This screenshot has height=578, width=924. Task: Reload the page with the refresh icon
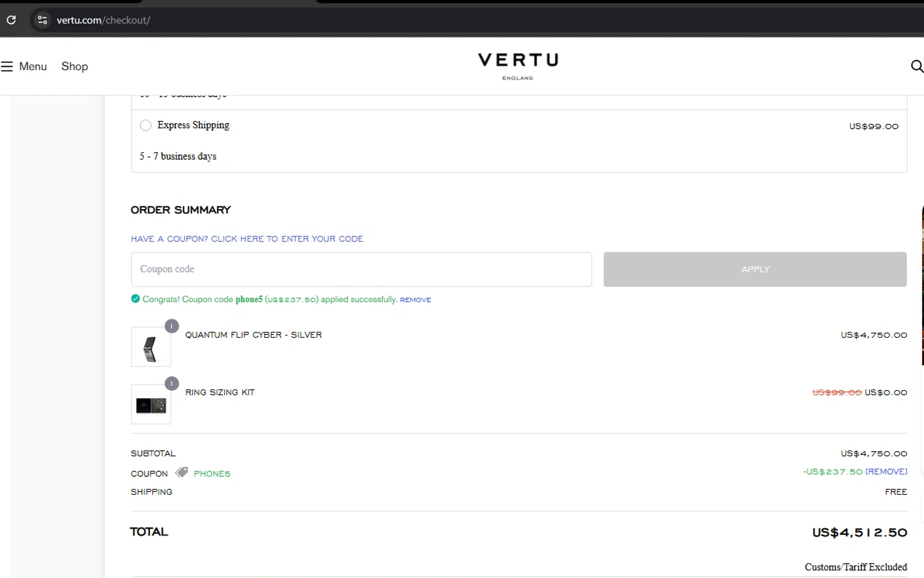11,20
